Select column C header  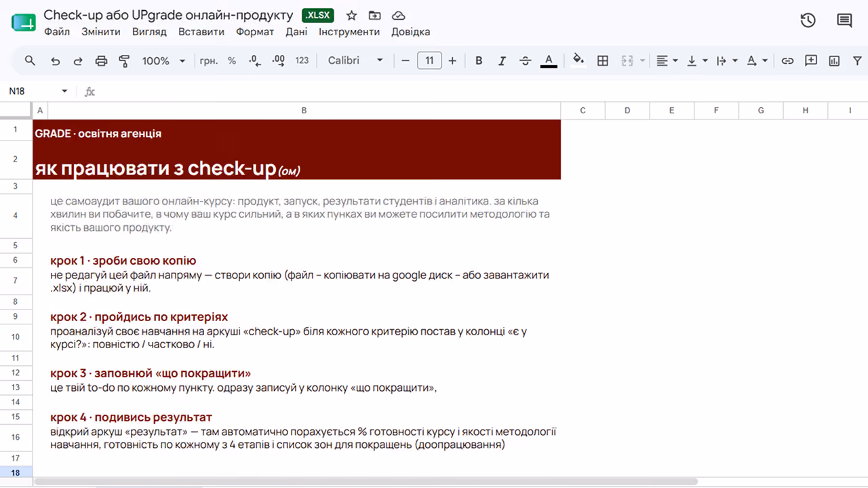pos(583,110)
